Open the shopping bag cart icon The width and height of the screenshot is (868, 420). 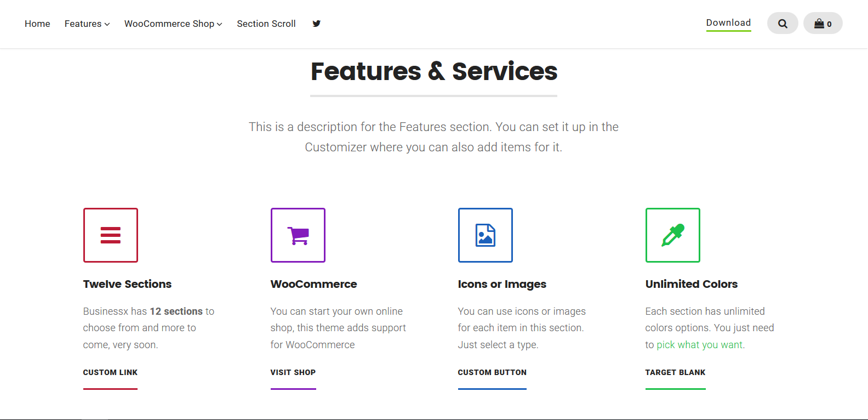[x=823, y=24]
